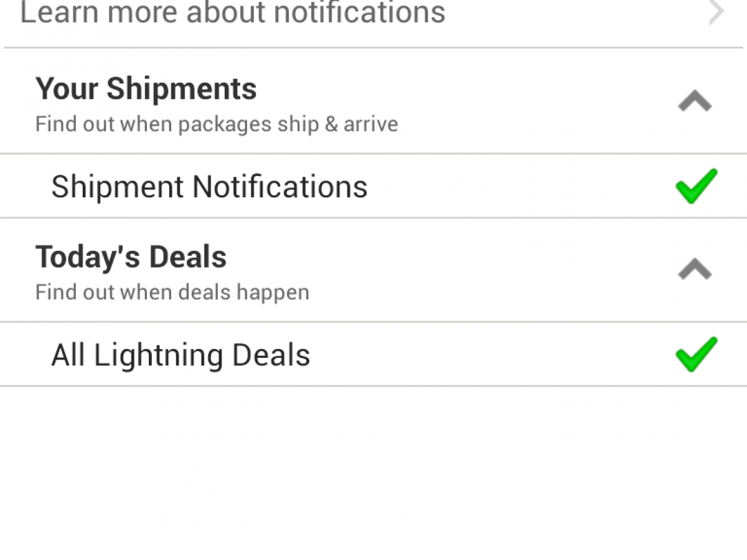
Task: Open Learn more about notifications
Action: coord(233,12)
